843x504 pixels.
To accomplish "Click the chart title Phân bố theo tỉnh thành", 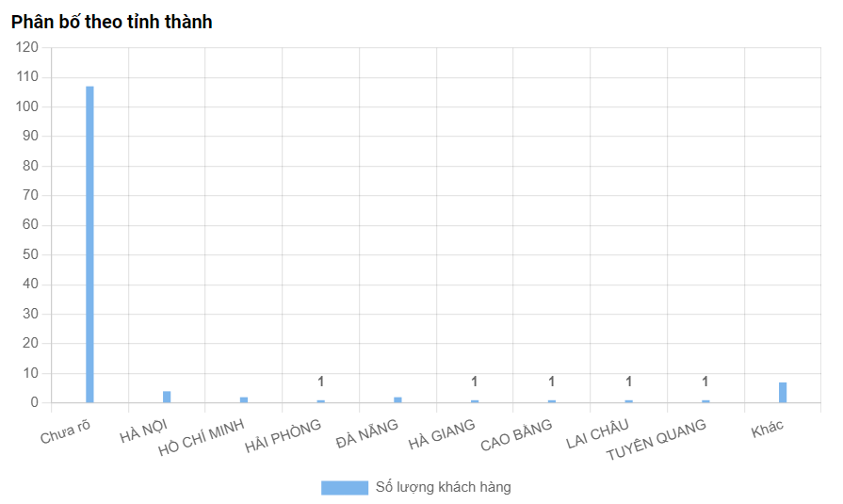I will click(x=112, y=22).
